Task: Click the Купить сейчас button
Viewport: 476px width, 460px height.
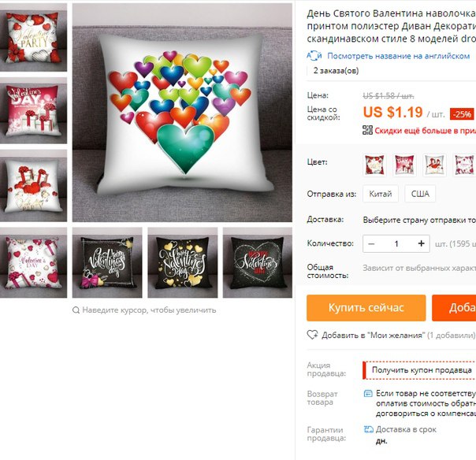Action: (366, 308)
